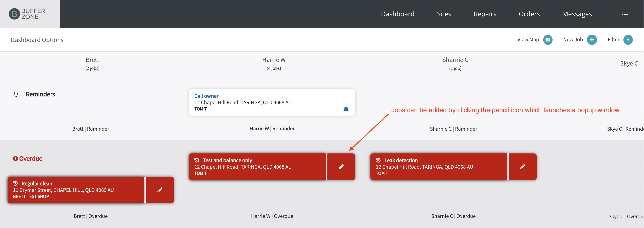Select the Regular clean overdue job card

pyautogui.click(x=76, y=190)
